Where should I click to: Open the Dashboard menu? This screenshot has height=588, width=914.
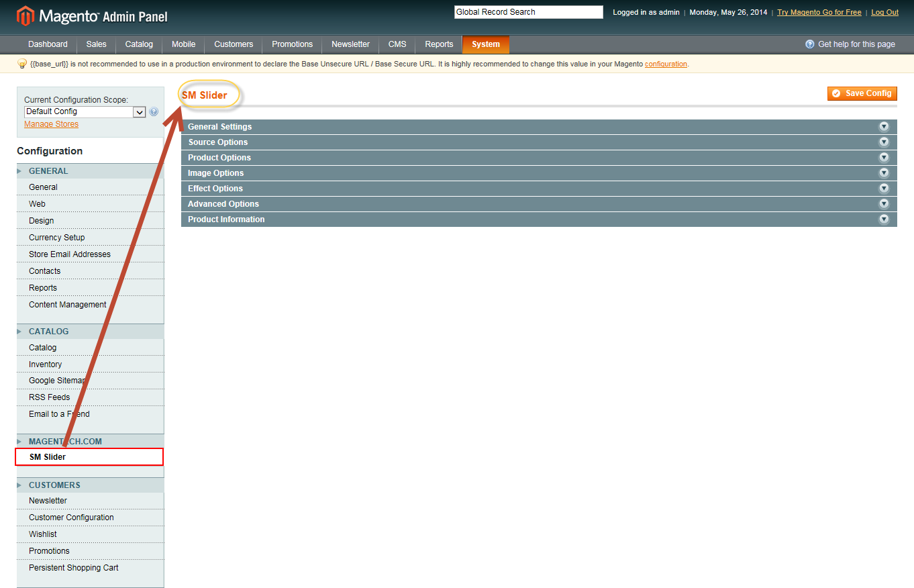coord(48,44)
